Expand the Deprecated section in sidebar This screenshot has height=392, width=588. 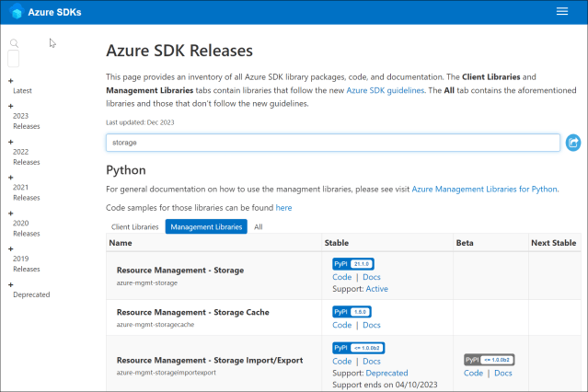11,284
